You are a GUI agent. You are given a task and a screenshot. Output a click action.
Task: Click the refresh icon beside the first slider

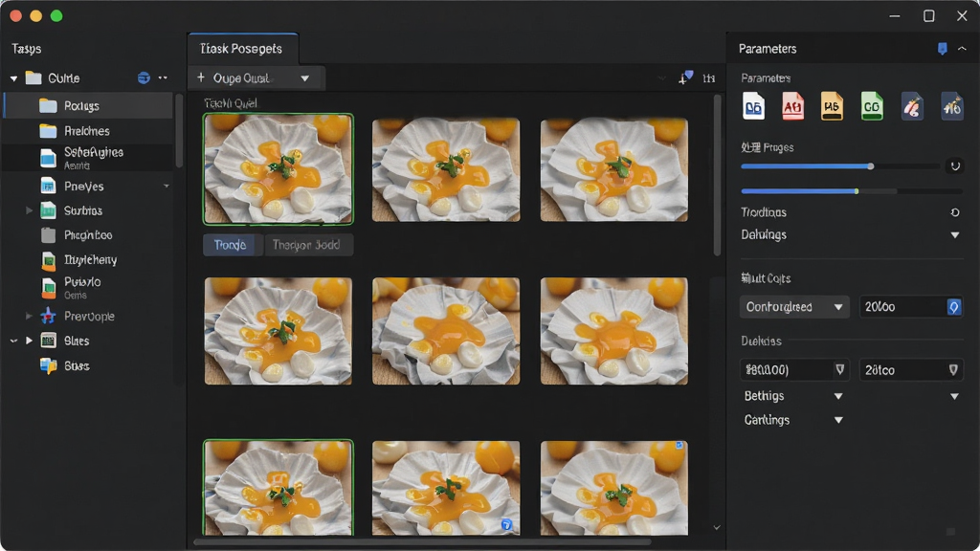[x=955, y=166]
